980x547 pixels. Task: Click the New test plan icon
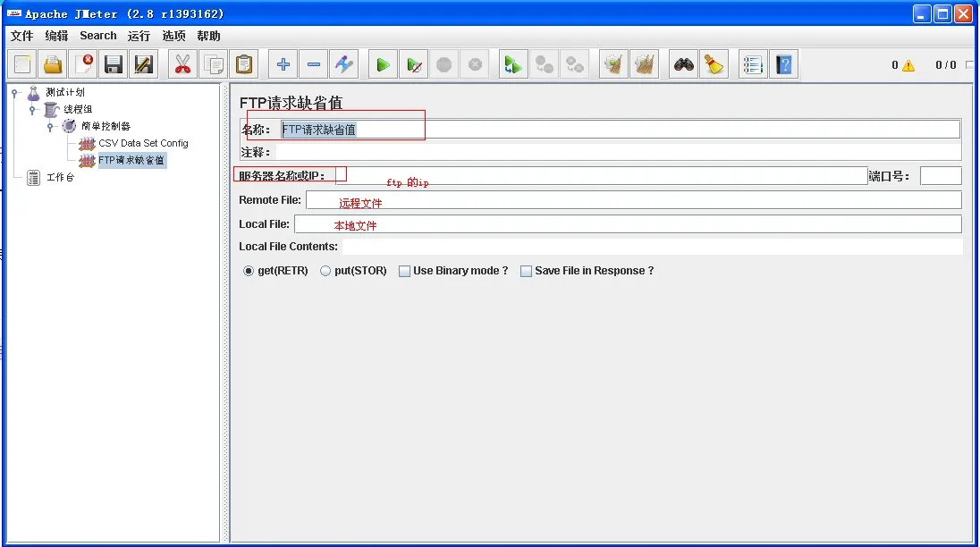tap(22, 64)
